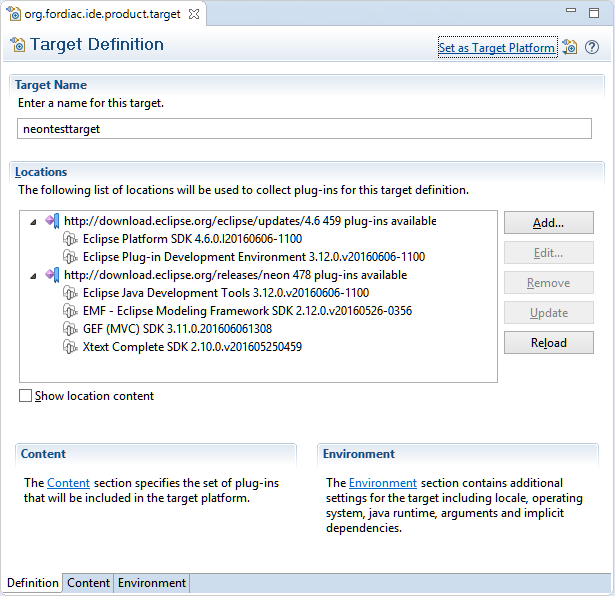
Task: Click the Content section heading
Action: 43,454
